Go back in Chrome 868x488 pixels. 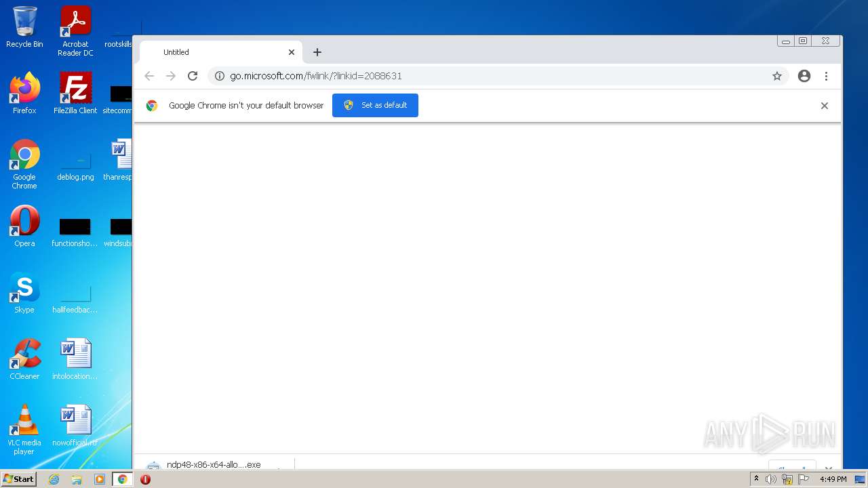point(149,76)
